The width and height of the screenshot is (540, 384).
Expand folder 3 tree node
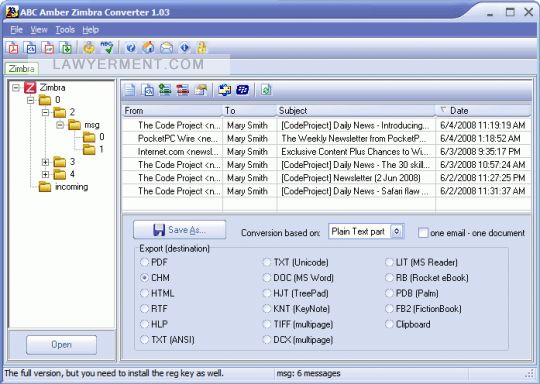45,162
